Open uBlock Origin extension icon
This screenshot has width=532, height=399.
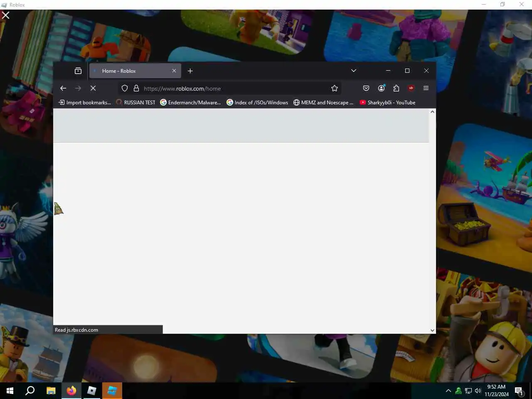click(x=411, y=88)
